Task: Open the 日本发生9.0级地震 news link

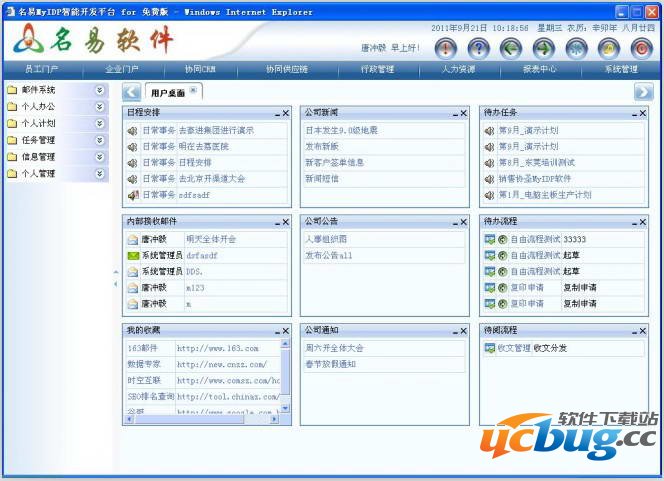Action: pos(341,130)
